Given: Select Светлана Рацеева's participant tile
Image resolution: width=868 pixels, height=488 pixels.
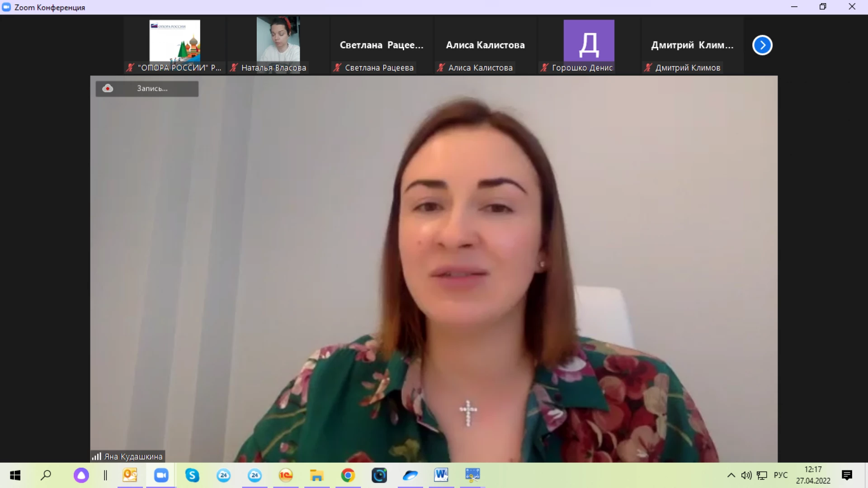Looking at the screenshot, I should point(382,45).
